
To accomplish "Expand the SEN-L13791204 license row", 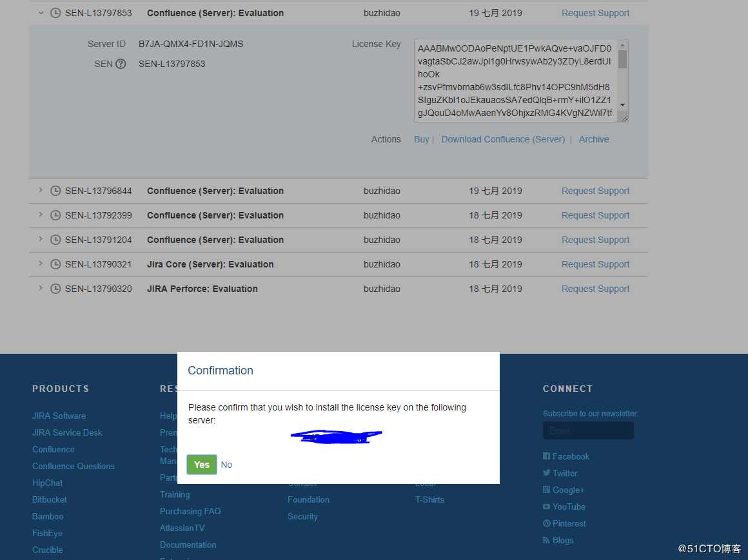I will click(x=41, y=239).
